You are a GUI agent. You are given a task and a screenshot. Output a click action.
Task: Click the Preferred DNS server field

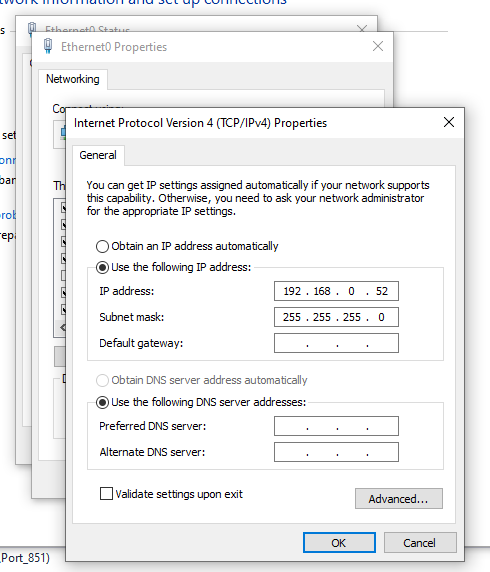tap(336, 426)
